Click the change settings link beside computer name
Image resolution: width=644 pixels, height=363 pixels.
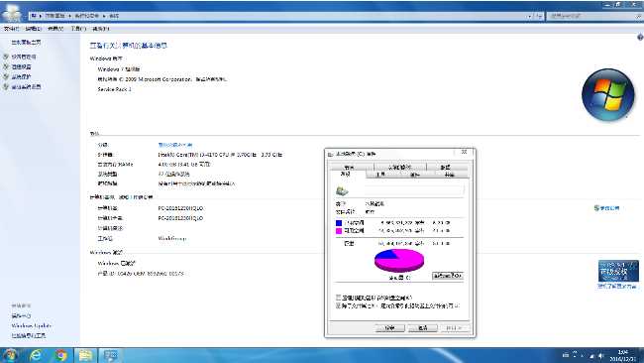coord(606,208)
